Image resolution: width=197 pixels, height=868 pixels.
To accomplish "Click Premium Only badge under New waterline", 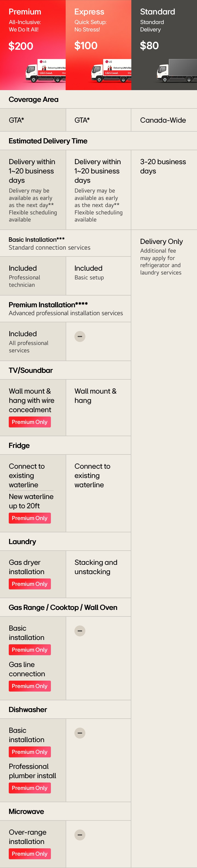I will click(x=30, y=518).
